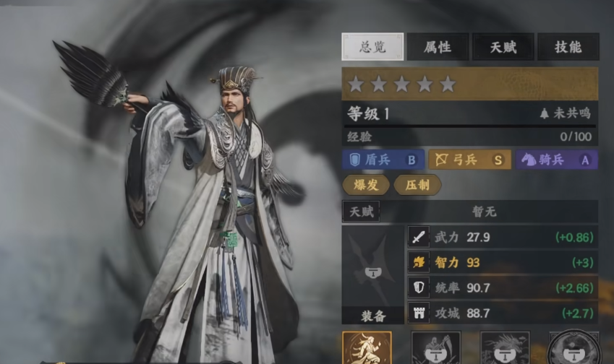Click the 天赋 暂无 talent row
This screenshot has width=614, height=364.
point(470,212)
